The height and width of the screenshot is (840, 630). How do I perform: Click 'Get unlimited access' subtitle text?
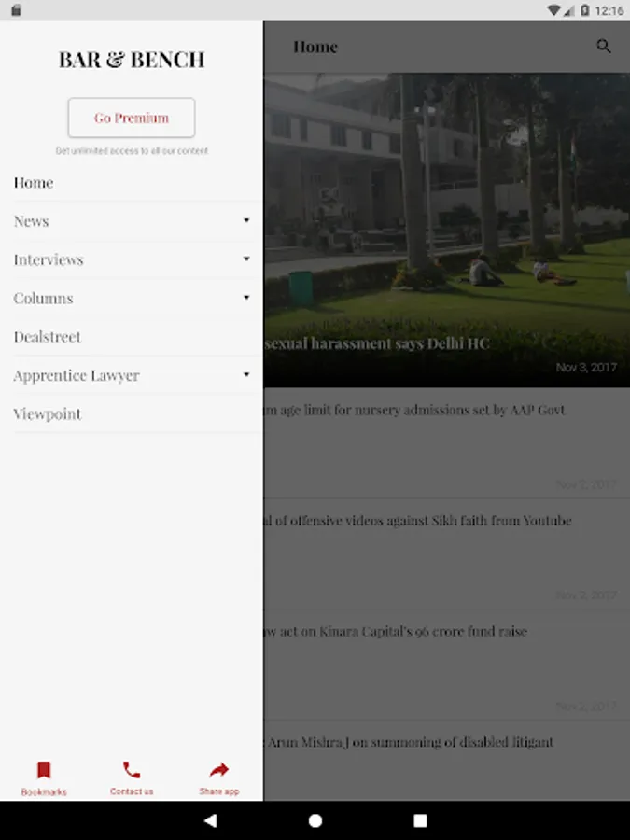[x=132, y=151]
